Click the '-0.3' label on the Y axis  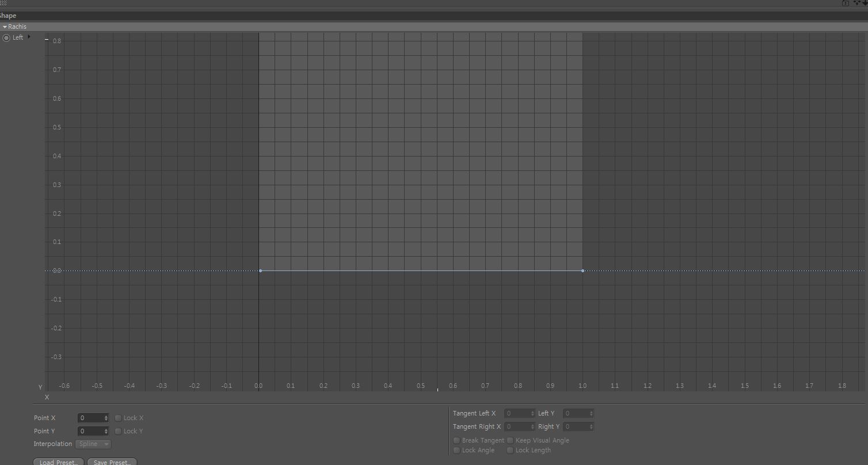tap(56, 357)
